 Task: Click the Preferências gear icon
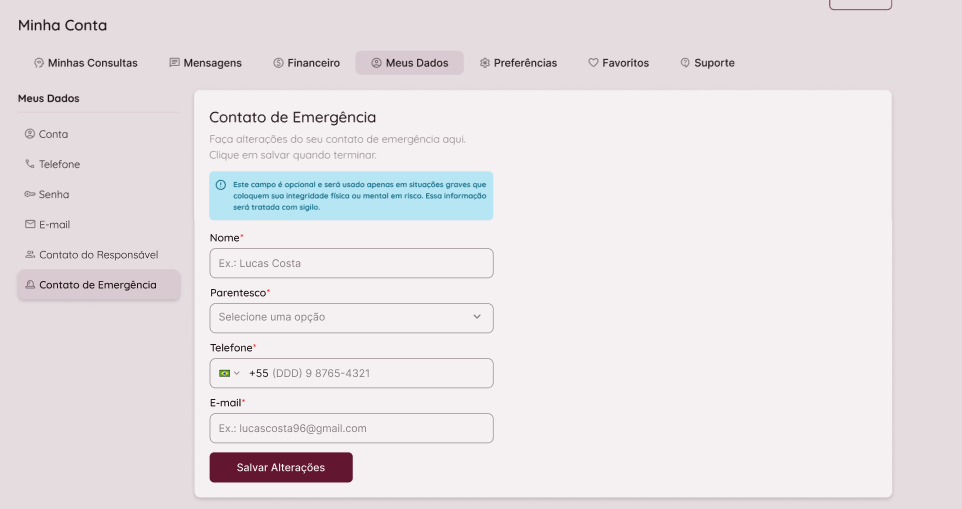click(485, 63)
